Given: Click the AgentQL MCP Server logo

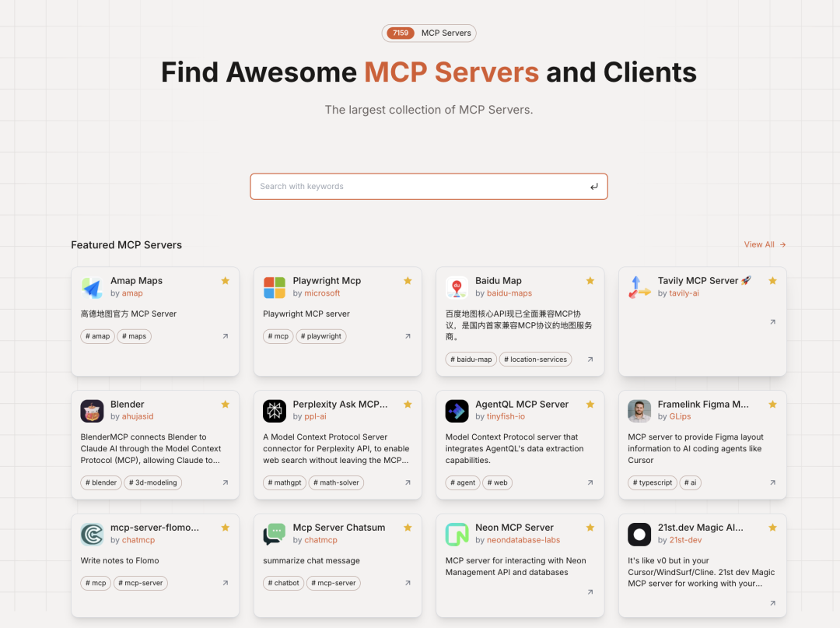Looking at the screenshot, I should point(457,411).
